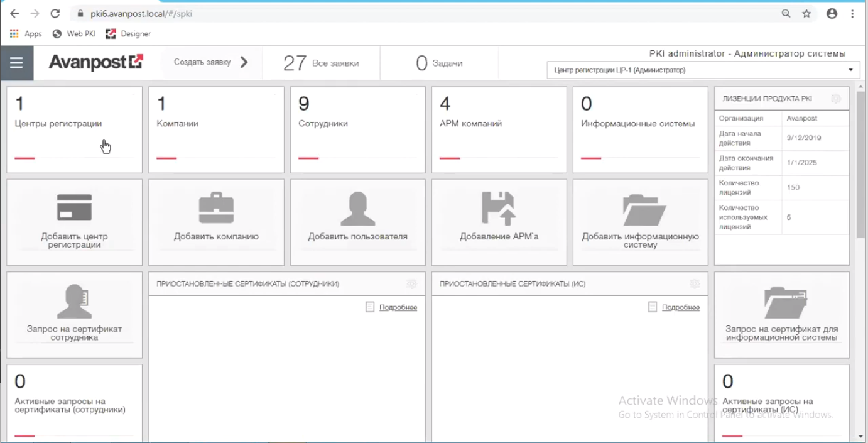
Task: Open the Центры регистрации tile
Action: [x=74, y=129]
